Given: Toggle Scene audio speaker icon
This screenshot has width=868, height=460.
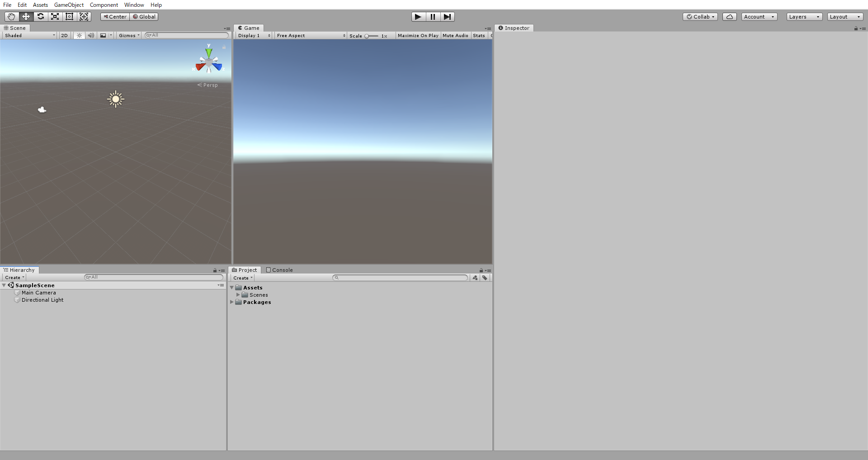Looking at the screenshot, I should [x=91, y=35].
